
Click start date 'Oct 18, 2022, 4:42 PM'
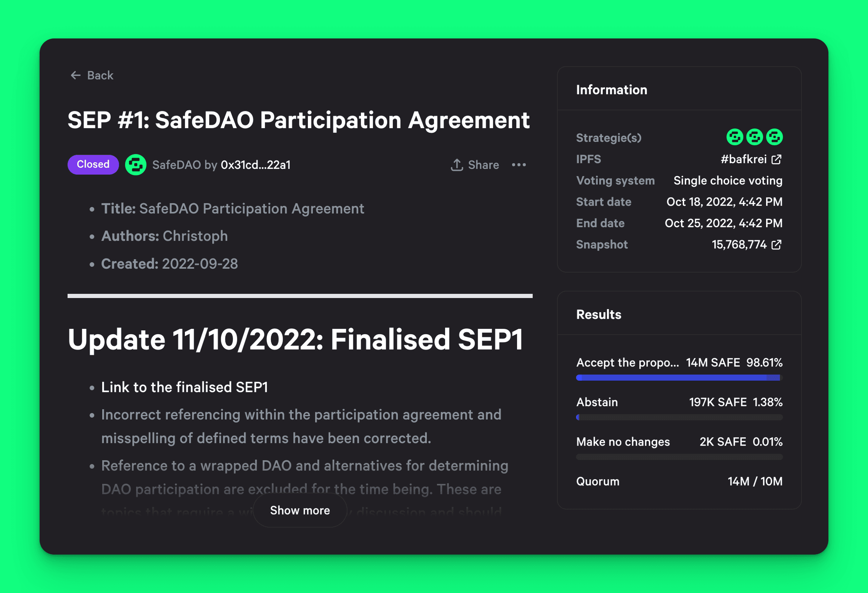pyautogui.click(x=725, y=202)
